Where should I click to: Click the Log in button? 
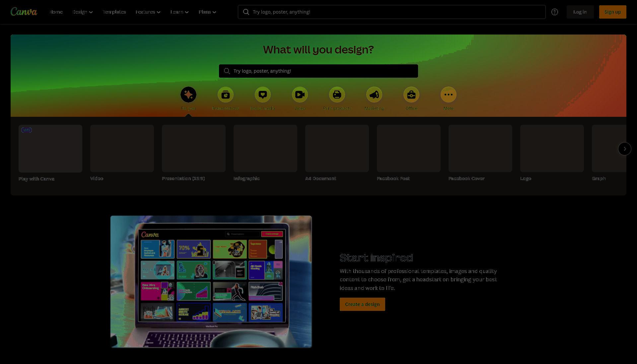pos(580,12)
